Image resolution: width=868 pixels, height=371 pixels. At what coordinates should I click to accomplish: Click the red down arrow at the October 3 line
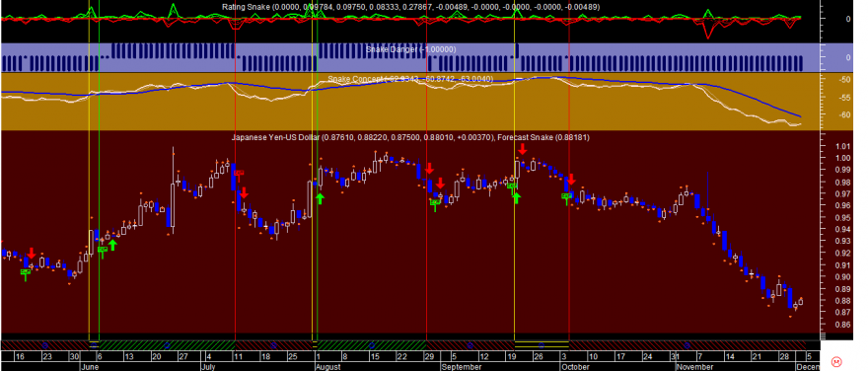(x=572, y=180)
